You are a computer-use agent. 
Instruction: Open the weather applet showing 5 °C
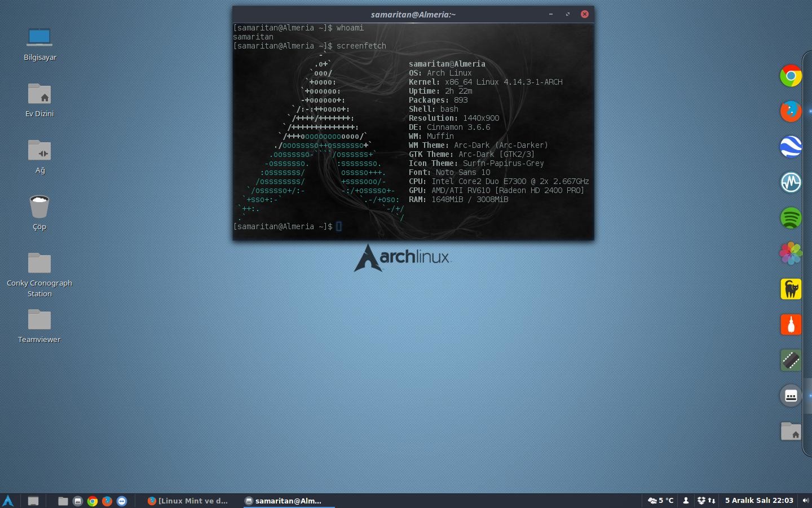coord(660,501)
